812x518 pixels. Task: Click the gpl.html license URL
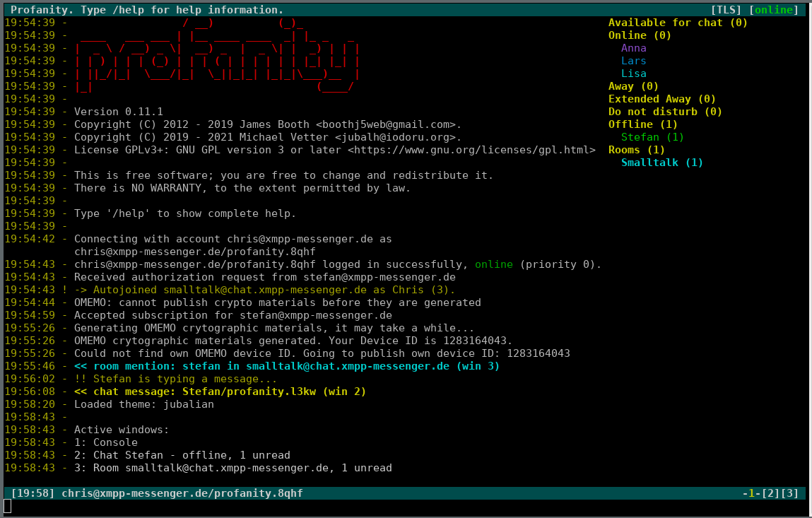(x=471, y=150)
